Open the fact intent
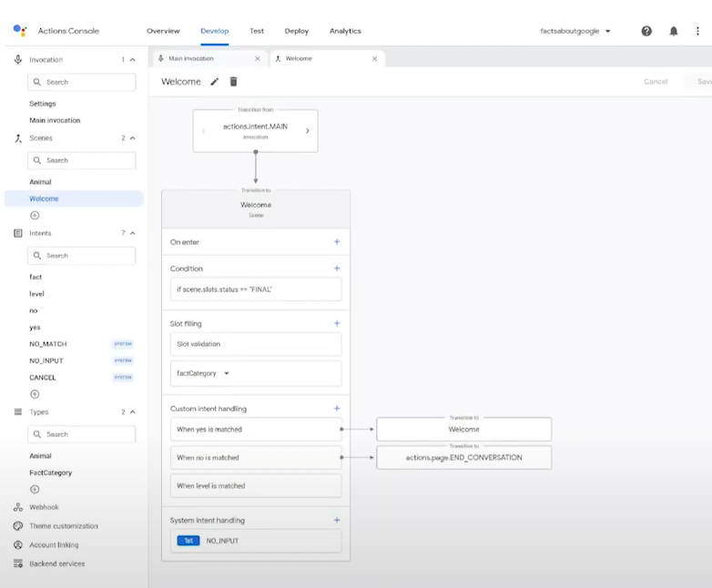The width and height of the screenshot is (712, 588). 36,277
